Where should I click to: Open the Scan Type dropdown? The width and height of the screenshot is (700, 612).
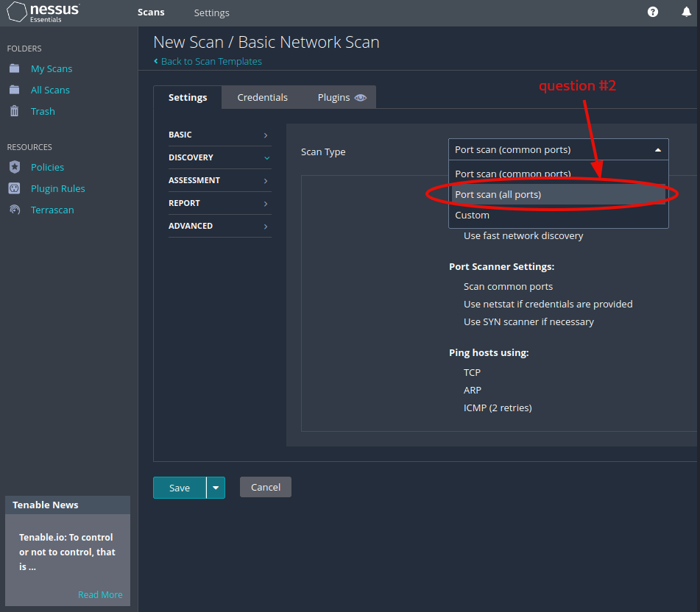(x=558, y=150)
